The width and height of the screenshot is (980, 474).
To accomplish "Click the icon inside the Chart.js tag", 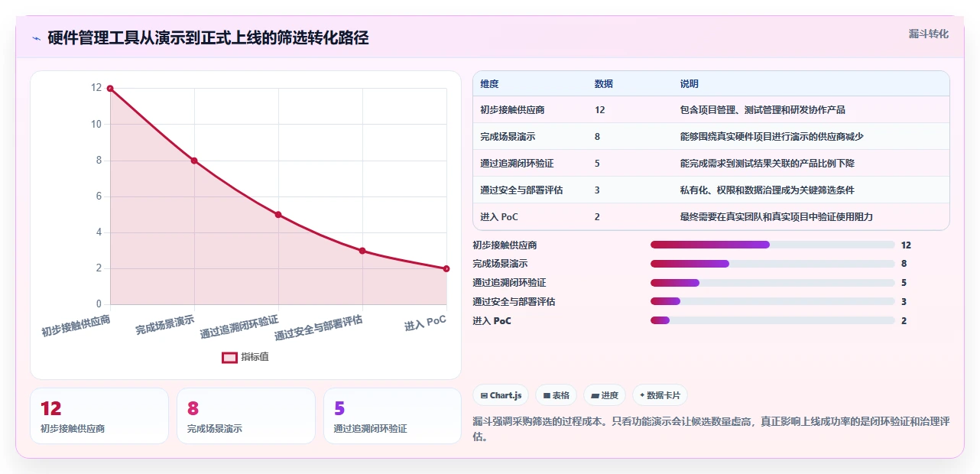I will point(485,396).
